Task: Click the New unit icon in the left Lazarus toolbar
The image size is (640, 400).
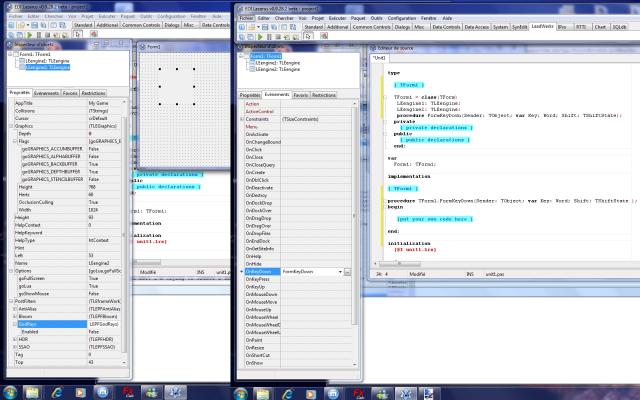Action: tap(9, 26)
